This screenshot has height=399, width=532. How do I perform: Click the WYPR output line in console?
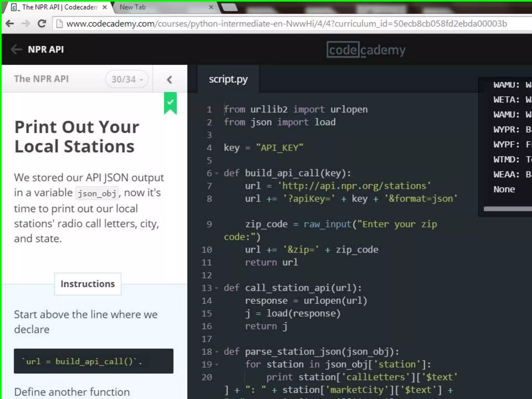513,129
